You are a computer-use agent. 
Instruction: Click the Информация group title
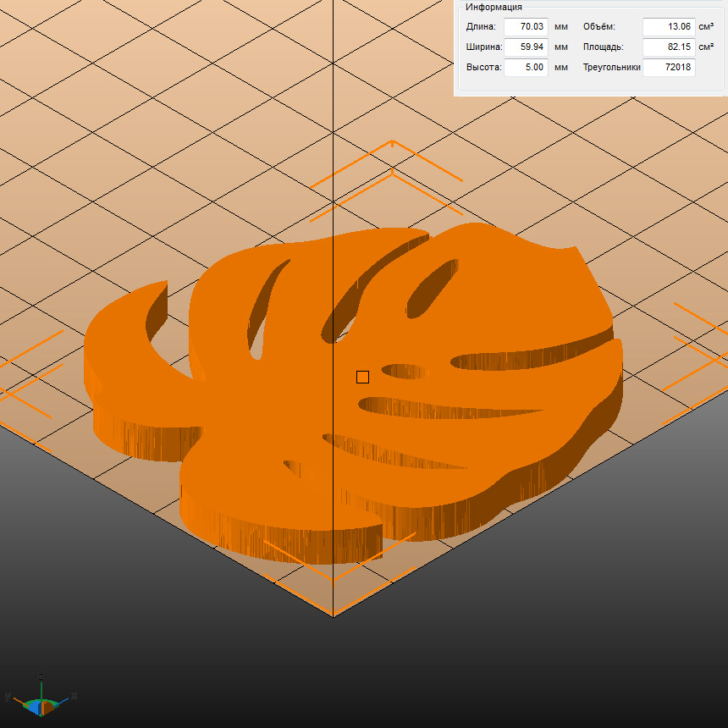point(494,7)
